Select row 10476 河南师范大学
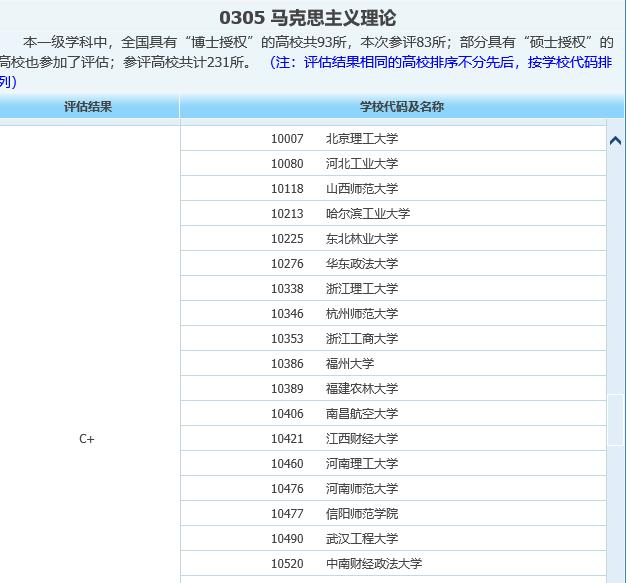630x583 pixels. click(393, 489)
